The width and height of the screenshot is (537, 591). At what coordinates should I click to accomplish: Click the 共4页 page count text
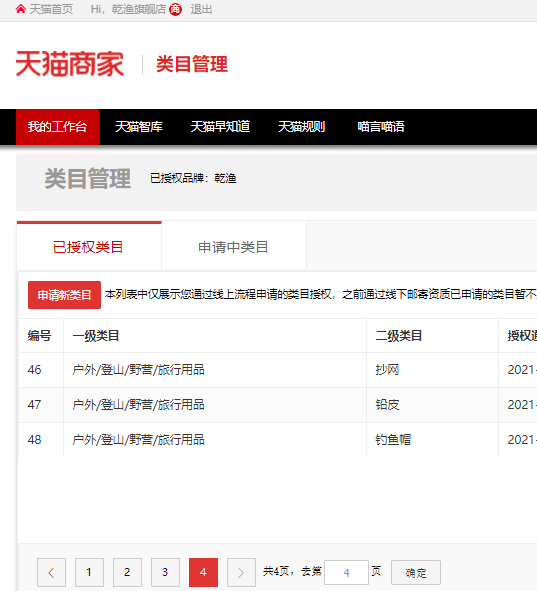click(x=277, y=571)
